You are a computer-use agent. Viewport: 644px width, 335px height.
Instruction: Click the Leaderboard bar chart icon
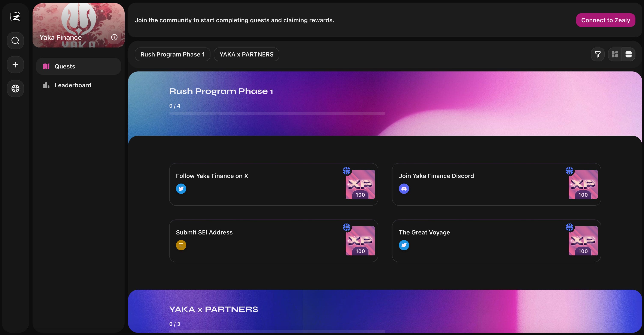point(46,85)
